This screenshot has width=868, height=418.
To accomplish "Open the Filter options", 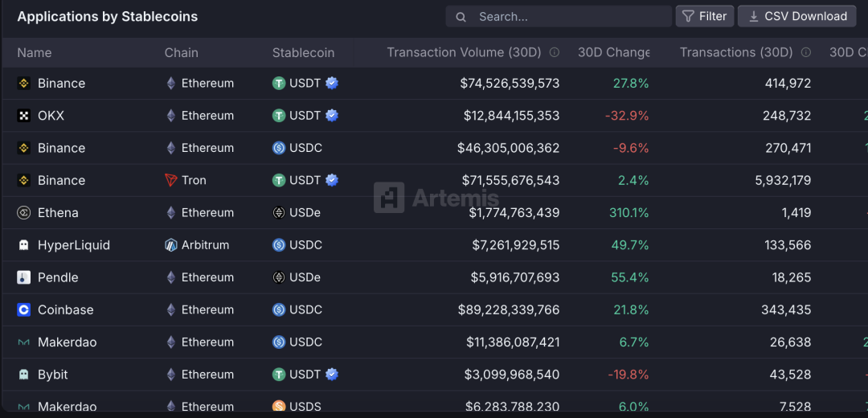I will tap(705, 16).
